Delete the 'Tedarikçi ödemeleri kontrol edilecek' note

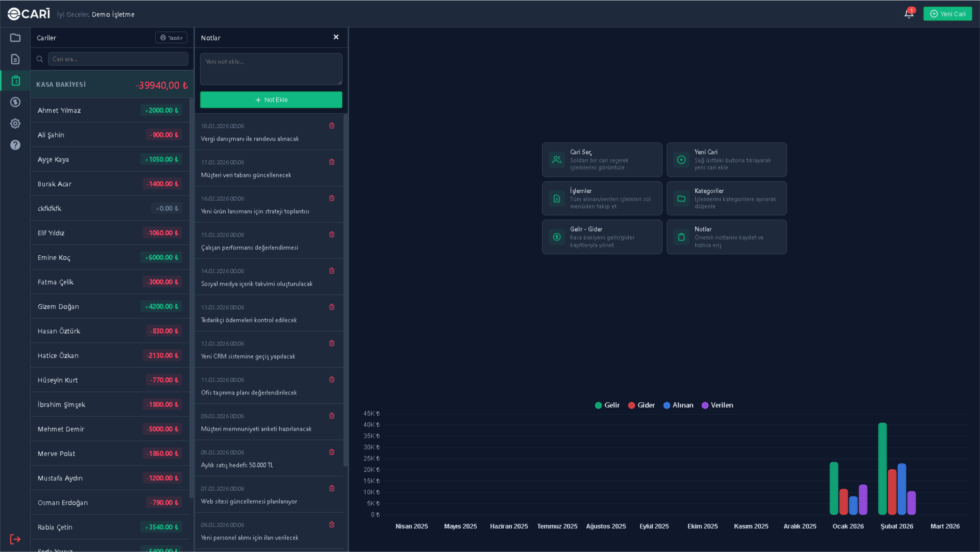332,307
